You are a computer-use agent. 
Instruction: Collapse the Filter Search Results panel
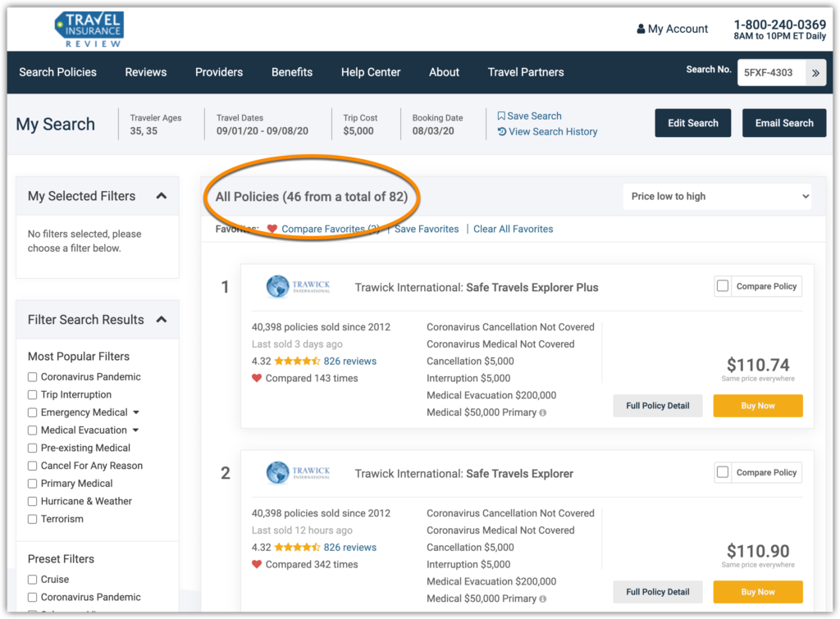pyautogui.click(x=162, y=320)
